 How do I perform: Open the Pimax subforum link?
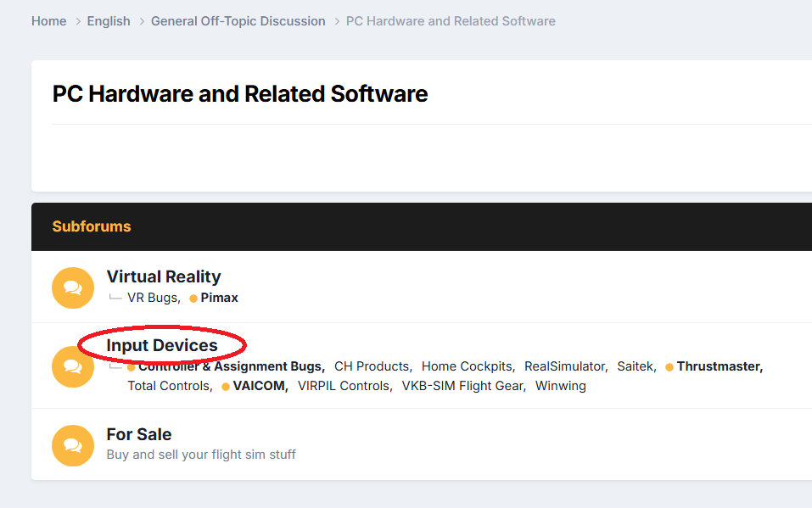pyautogui.click(x=219, y=298)
